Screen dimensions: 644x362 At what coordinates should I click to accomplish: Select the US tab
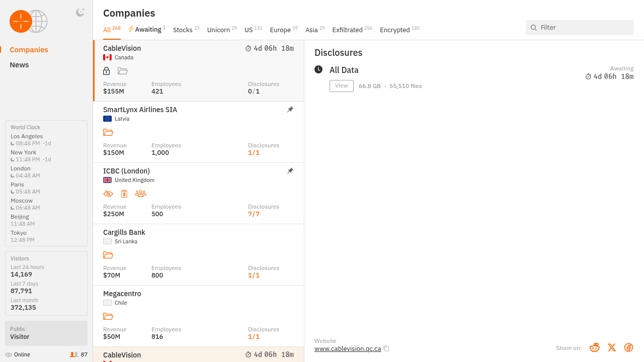click(253, 30)
